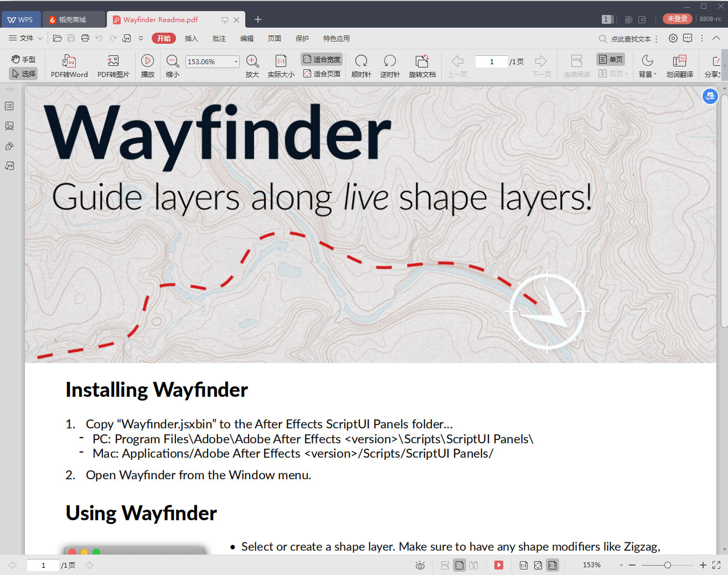Click the status bar page number field
Image resolution: width=728 pixels, height=575 pixels.
(x=43, y=565)
